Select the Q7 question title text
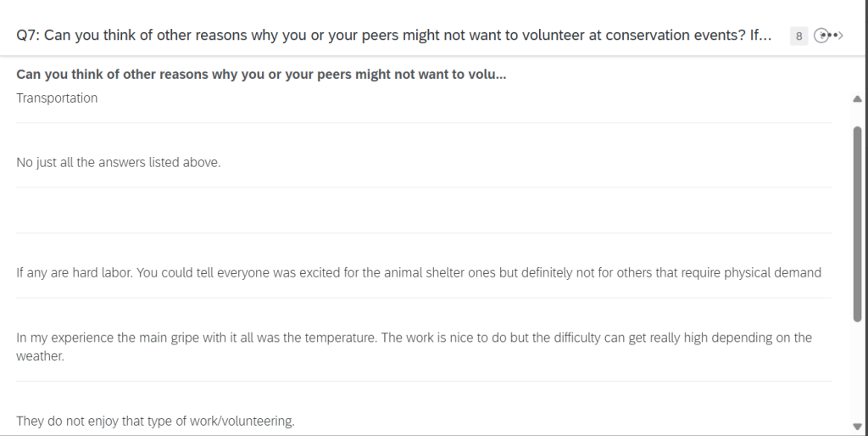This screenshot has width=868, height=436. (407, 36)
